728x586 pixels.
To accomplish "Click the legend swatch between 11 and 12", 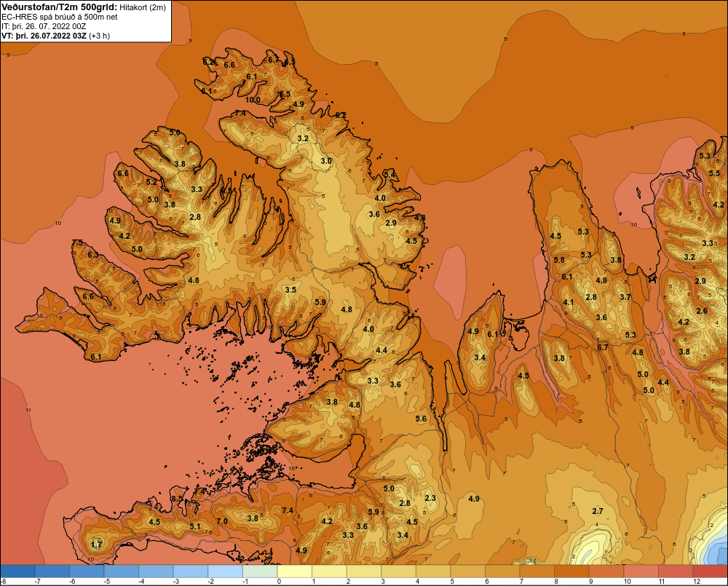I will 676,571.
